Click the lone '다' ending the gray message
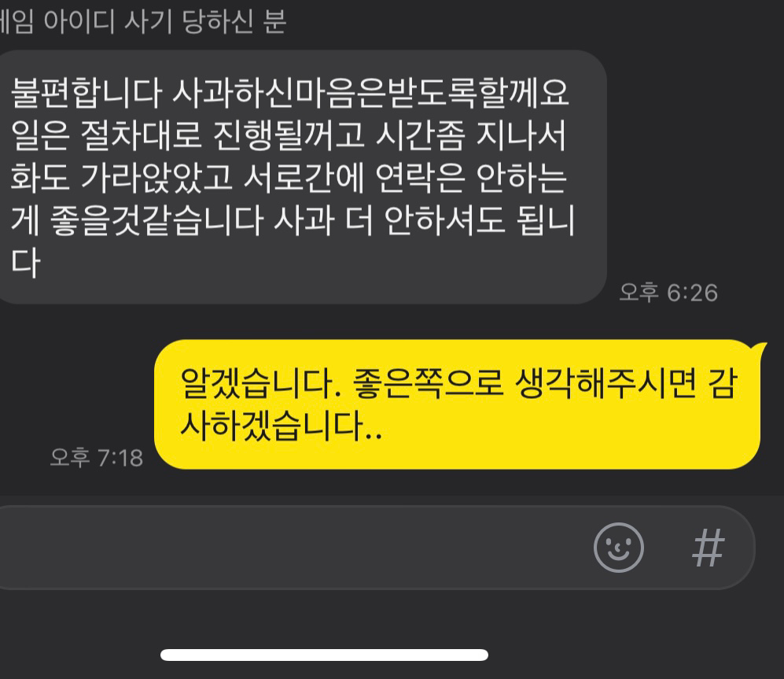Viewport: 784px width, 679px height. pos(25,262)
